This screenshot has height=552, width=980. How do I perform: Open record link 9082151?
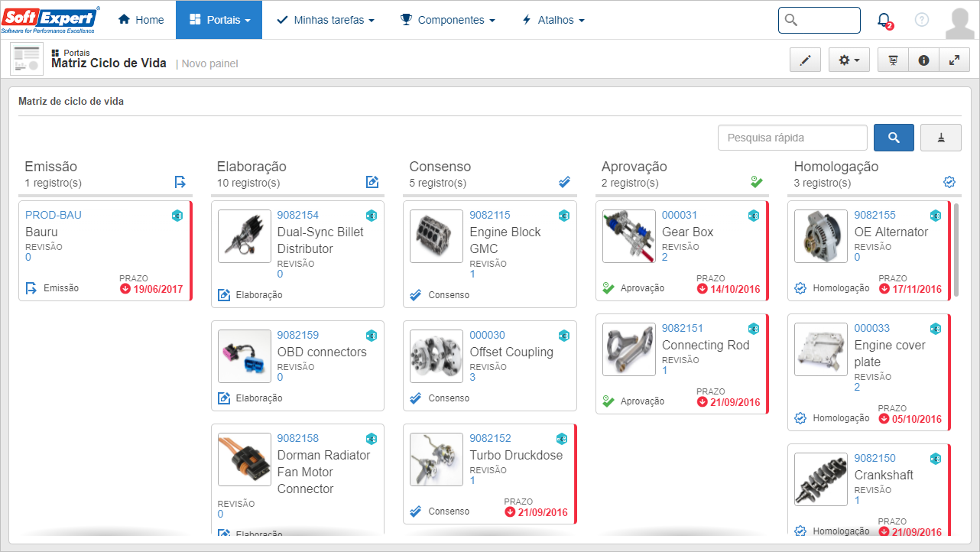point(683,328)
